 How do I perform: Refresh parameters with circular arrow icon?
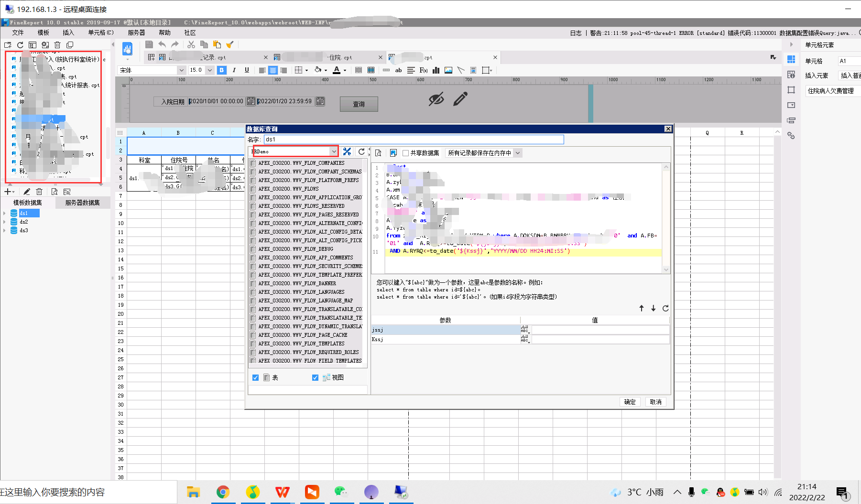665,308
